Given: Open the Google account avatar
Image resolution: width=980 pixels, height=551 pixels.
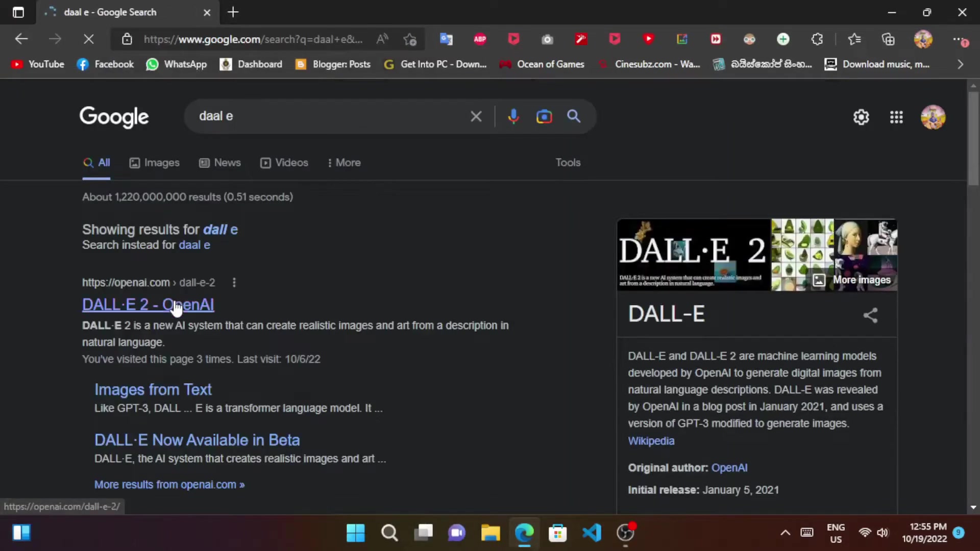Looking at the screenshot, I should (933, 117).
